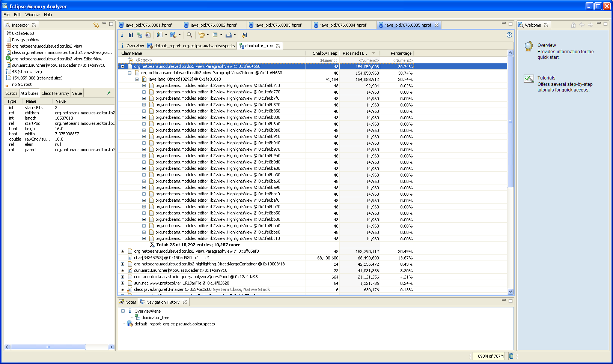The height and width of the screenshot is (364, 613).
Task: Open the Histogram toolbar icon
Action: click(131, 35)
